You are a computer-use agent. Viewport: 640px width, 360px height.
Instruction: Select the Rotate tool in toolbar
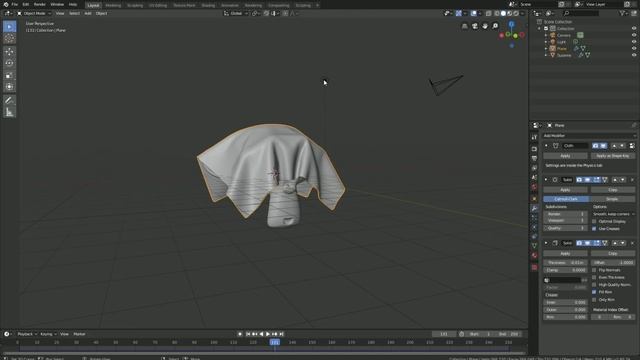point(9,64)
